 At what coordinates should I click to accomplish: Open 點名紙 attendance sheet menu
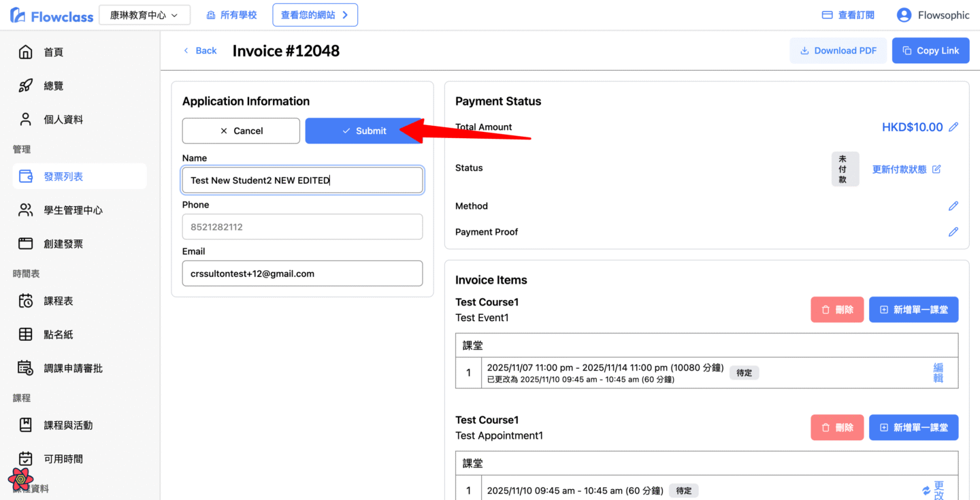point(59,335)
